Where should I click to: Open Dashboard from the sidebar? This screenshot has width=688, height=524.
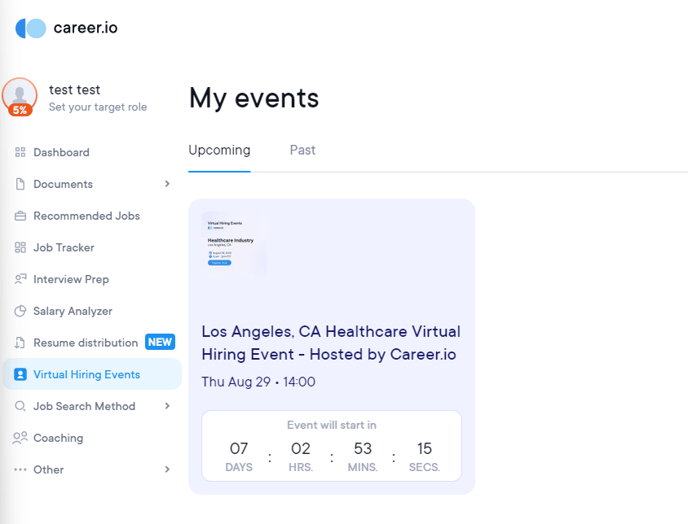coord(61,152)
